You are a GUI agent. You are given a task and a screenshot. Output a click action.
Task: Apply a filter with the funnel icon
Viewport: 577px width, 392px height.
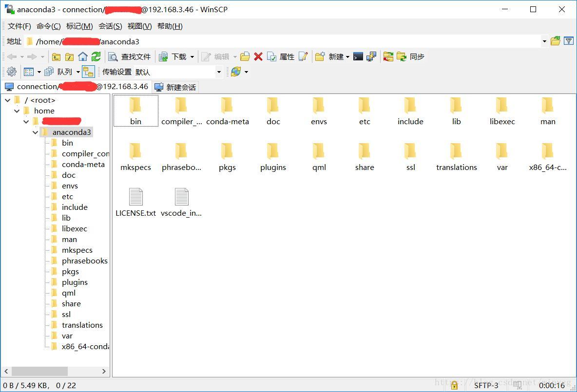click(569, 41)
